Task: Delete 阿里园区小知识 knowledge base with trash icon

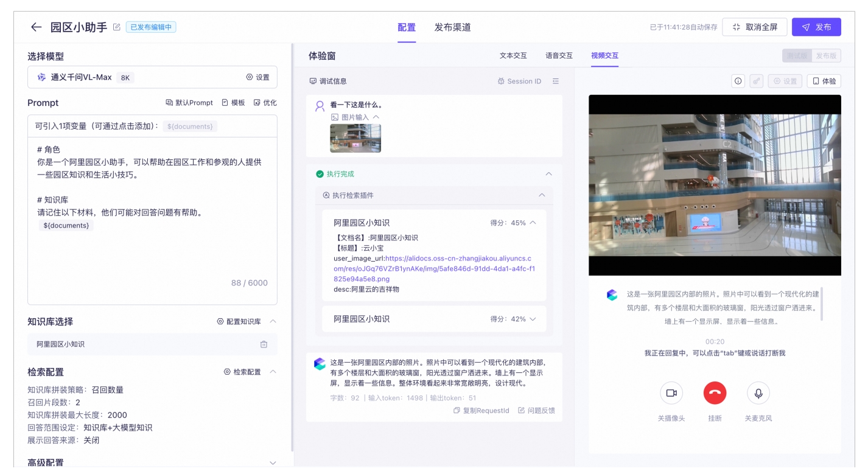Action: click(264, 344)
